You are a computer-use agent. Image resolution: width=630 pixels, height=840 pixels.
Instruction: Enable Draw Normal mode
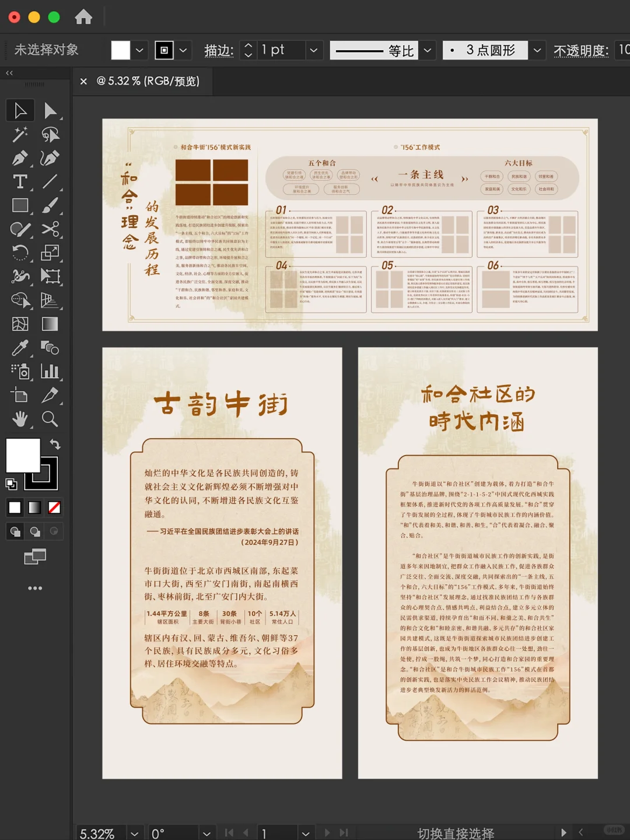(x=15, y=531)
